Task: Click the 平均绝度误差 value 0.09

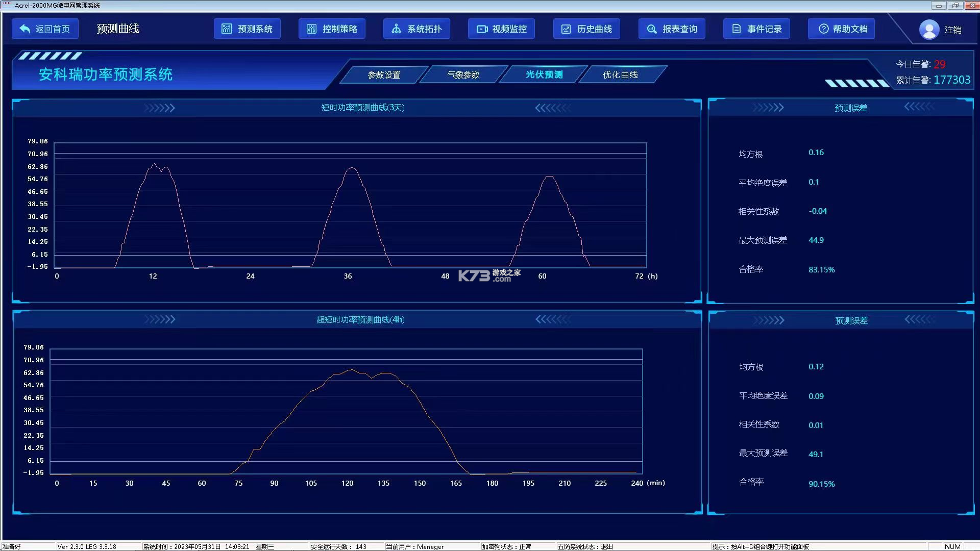Action: click(816, 396)
